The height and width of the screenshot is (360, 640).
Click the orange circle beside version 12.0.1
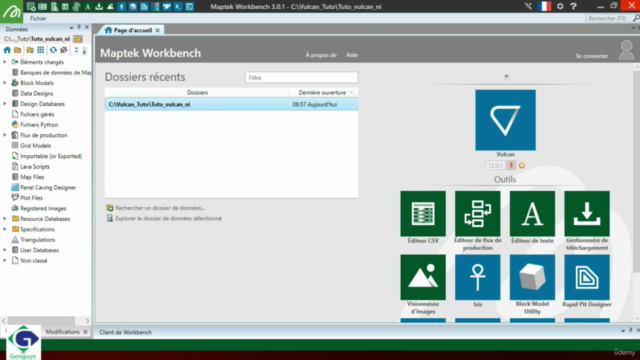pyautogui.click(x=522, y=165)
